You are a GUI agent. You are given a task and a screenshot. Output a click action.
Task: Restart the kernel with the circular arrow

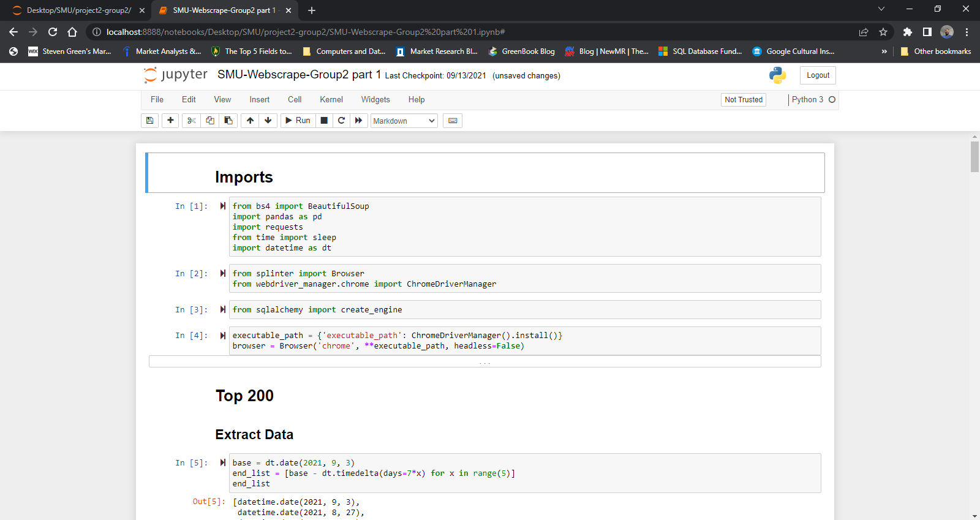click(341, 121)
